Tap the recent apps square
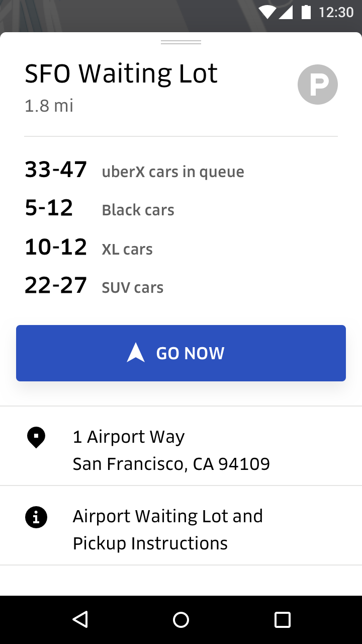The height and width of the screenshot is (644, 362). (x=283, y=619)
